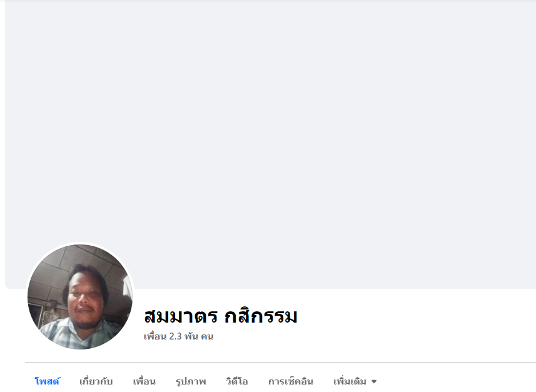Viewport: 536px width, 392px height.
Task: Click the arrow next to เพิ่มเติม
Action: 374,381
